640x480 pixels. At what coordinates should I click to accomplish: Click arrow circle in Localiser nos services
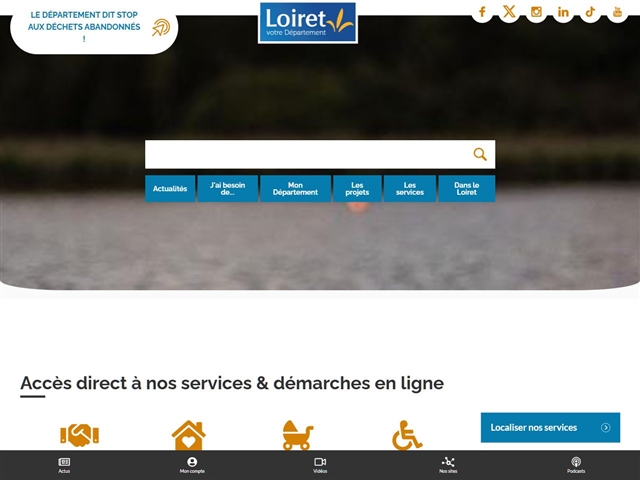pyautogui.click(x=606, y=428)
